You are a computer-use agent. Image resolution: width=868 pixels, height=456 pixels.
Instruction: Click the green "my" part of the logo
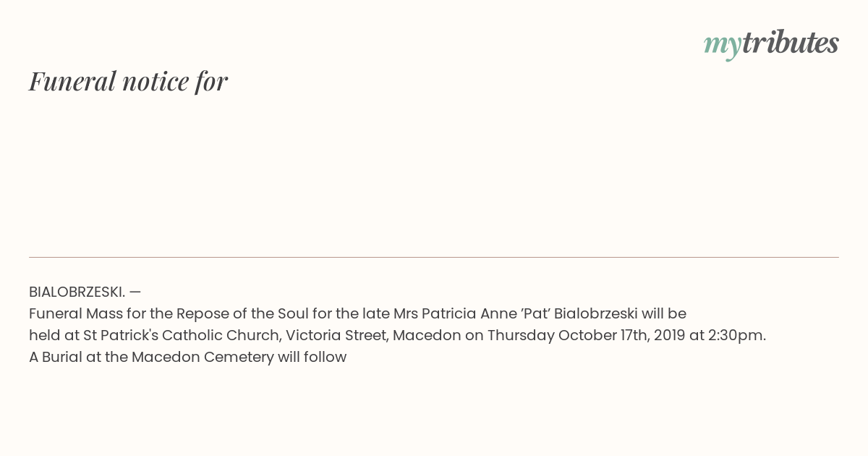coord(722,45)
